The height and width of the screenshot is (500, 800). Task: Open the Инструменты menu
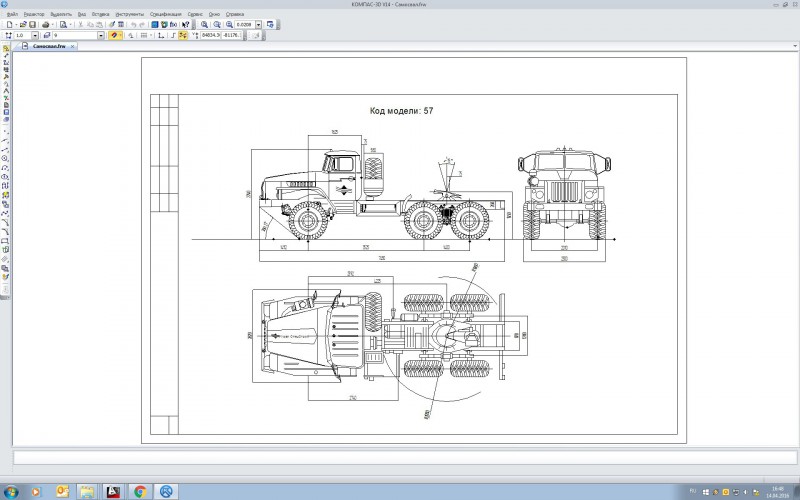click(129, 14)
